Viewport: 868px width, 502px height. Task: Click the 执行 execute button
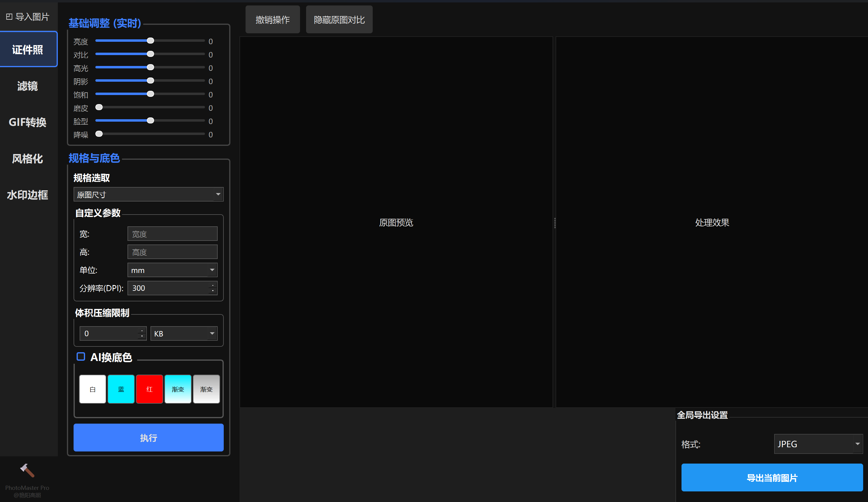pos(148,438)
